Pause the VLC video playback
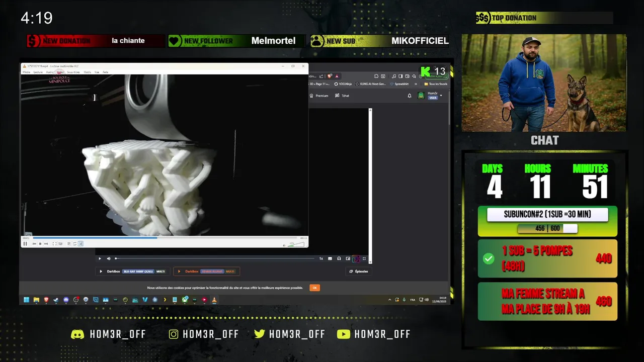The width and height of the screenshot is (644, 362). tap(25, 244)
